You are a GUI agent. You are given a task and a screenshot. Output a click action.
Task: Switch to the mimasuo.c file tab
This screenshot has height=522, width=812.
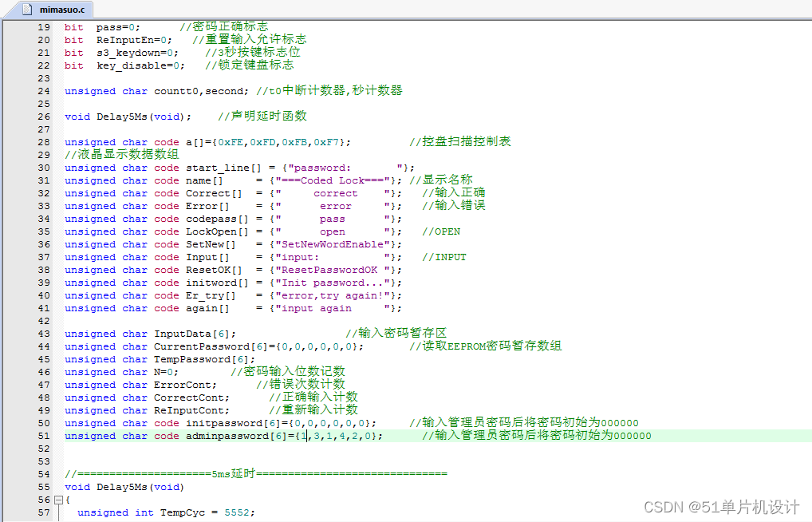click(x=54, y=10)
